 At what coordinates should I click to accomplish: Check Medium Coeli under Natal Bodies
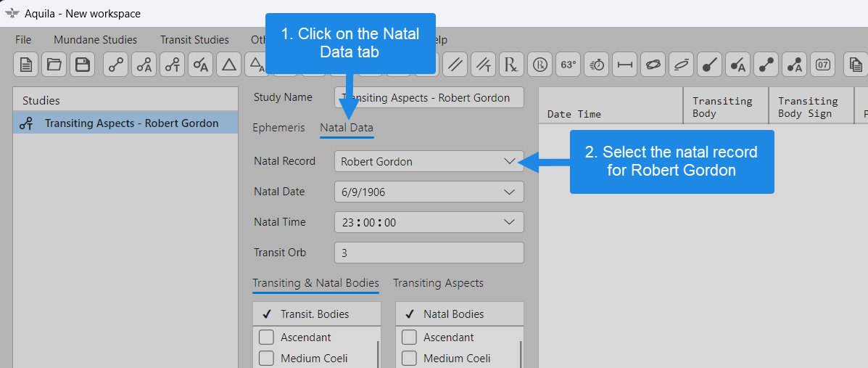409,359
